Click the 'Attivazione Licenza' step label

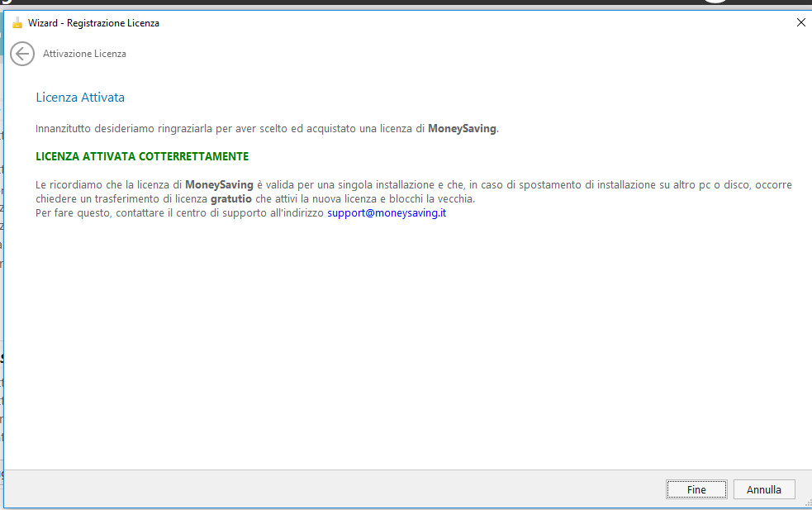pyautogui.click(x=84, y=54)
